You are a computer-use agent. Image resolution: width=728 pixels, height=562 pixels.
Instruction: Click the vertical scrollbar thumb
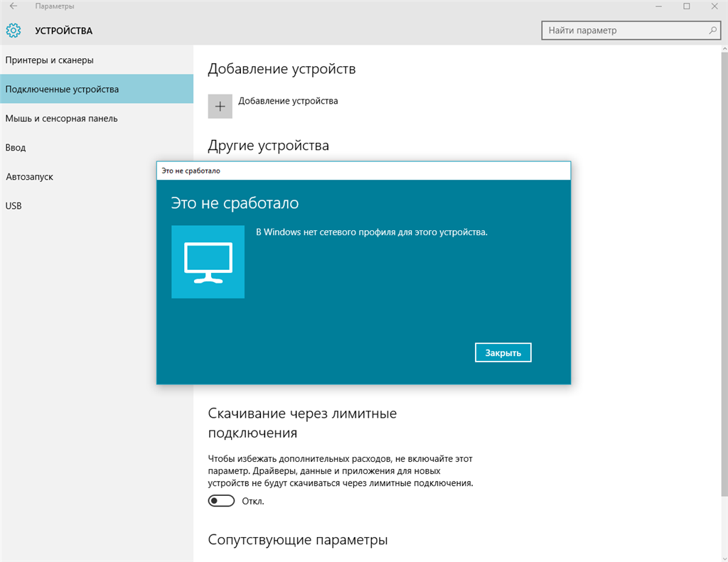(x=724, y=274)
